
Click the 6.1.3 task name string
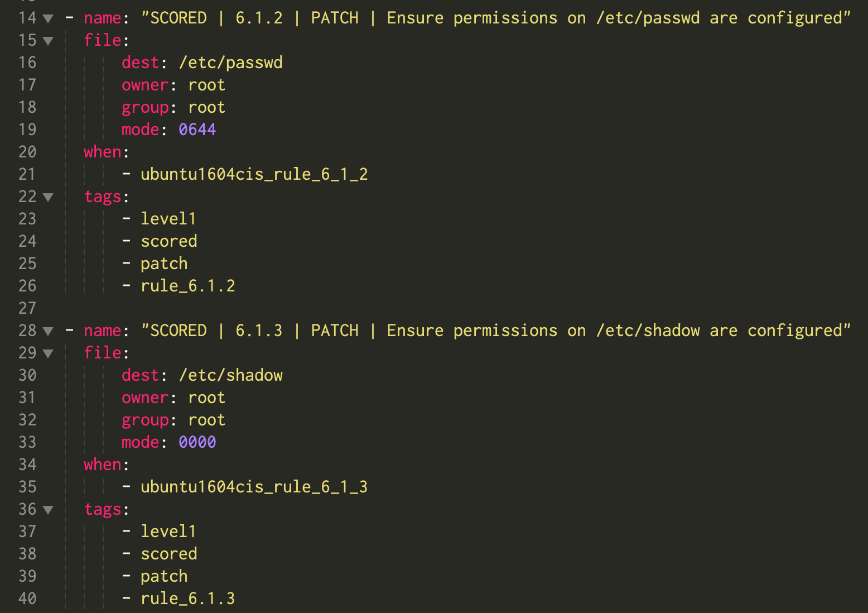496,331
